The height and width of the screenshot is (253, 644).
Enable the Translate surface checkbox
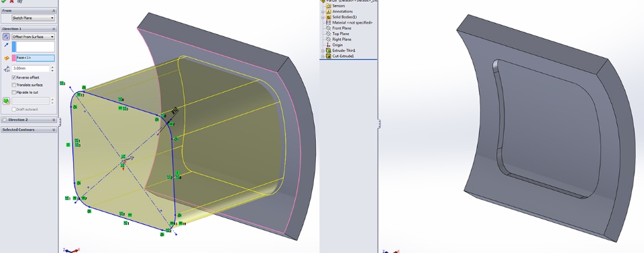(14, 85)
